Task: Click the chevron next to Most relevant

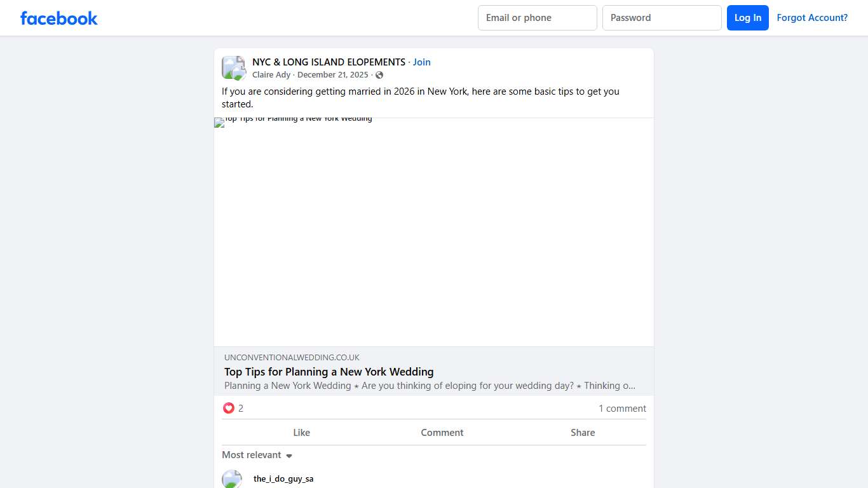Action: pos(289,456)
